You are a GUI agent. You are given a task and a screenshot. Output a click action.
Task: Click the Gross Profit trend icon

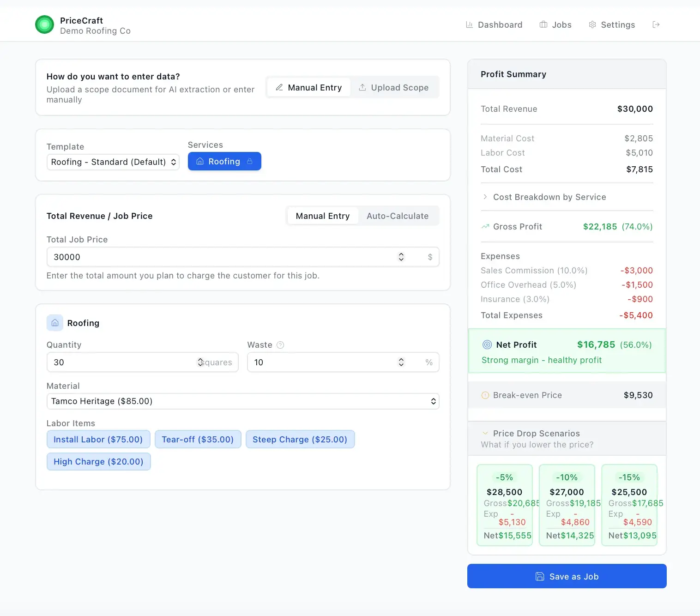click(x=485, y=227)
